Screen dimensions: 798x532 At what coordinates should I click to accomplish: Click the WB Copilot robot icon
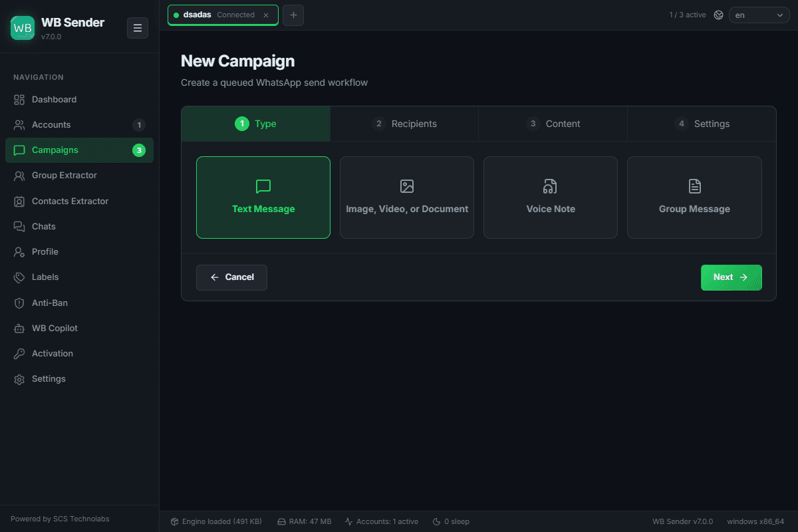click(x=19, y=329)
